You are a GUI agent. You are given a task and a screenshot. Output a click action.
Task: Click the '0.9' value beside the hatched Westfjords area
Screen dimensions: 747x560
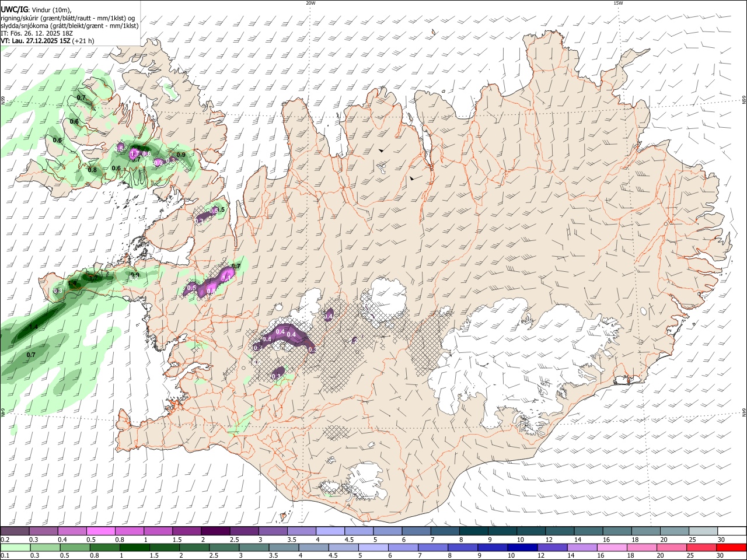(x=181, y=155)
